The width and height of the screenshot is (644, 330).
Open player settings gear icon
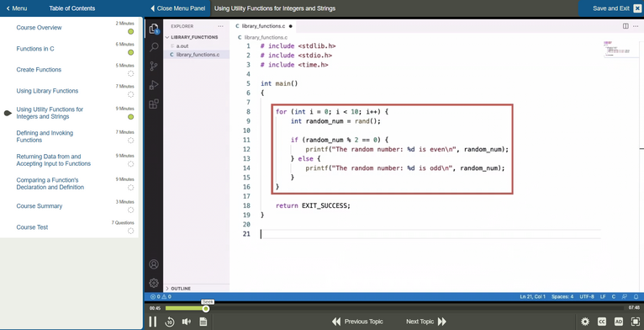585,322
